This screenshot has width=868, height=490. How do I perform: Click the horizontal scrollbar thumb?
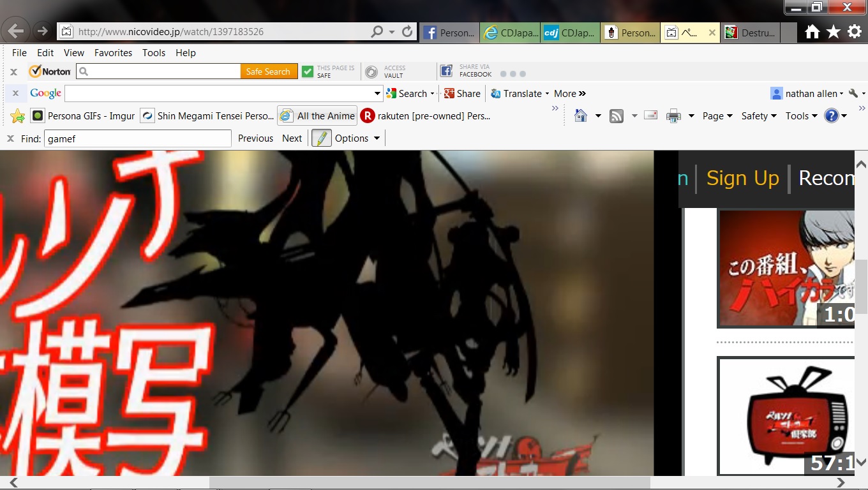(x=429, y=482)
